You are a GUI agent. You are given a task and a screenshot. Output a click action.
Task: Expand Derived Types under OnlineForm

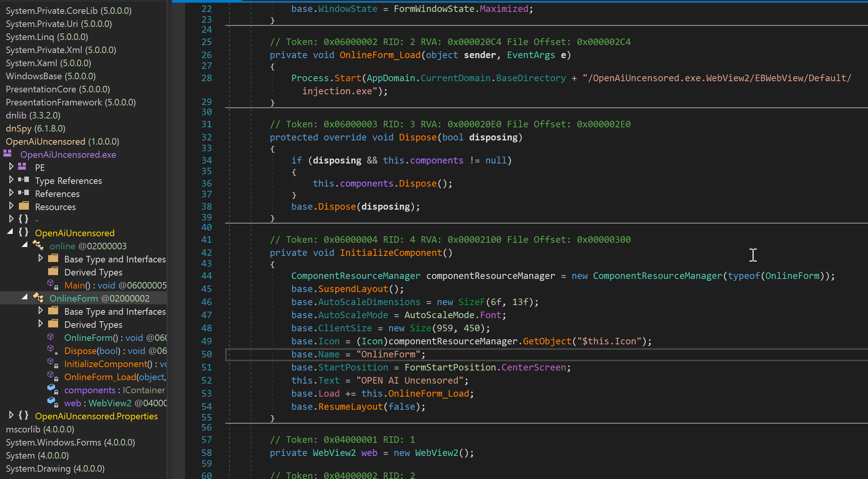click(40, 324)
